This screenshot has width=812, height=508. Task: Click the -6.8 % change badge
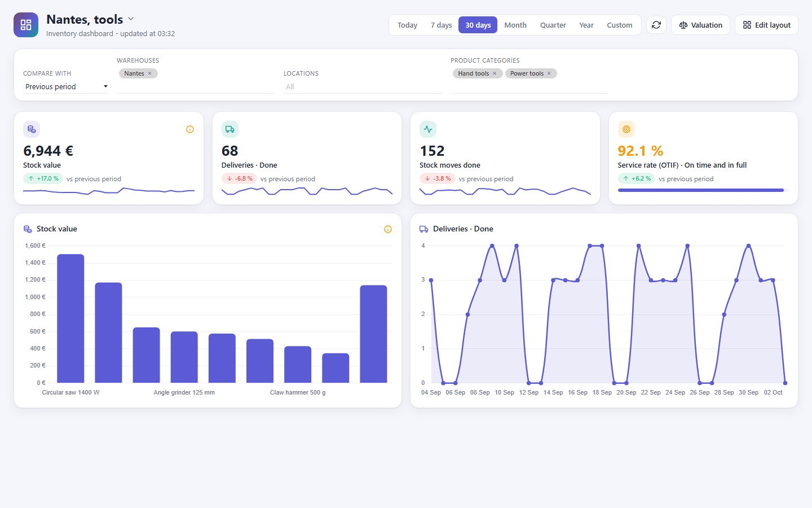coord(239,178)
